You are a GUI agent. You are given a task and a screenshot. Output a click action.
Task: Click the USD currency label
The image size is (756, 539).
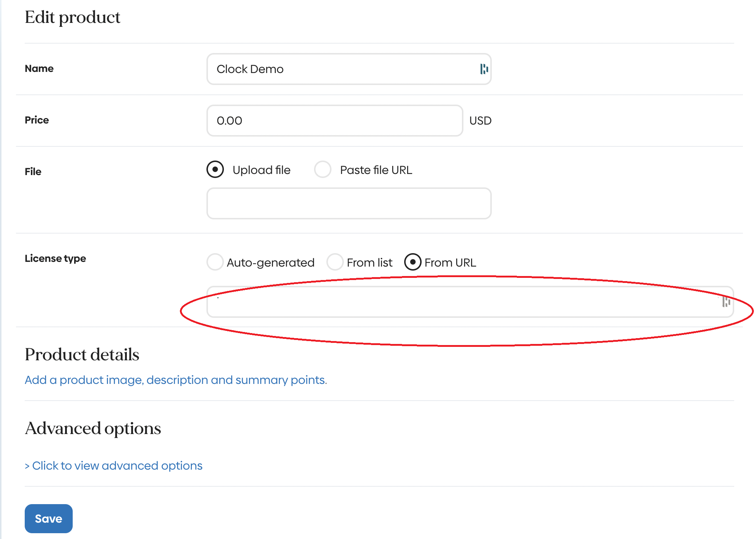click(x=480, y=121)
